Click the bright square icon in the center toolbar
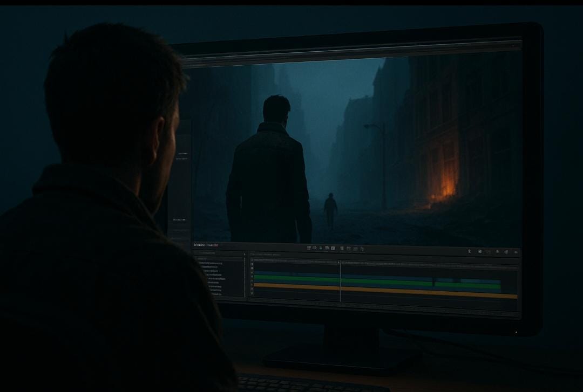This screenshot has height=392, width=583. [x=333, y=248]
